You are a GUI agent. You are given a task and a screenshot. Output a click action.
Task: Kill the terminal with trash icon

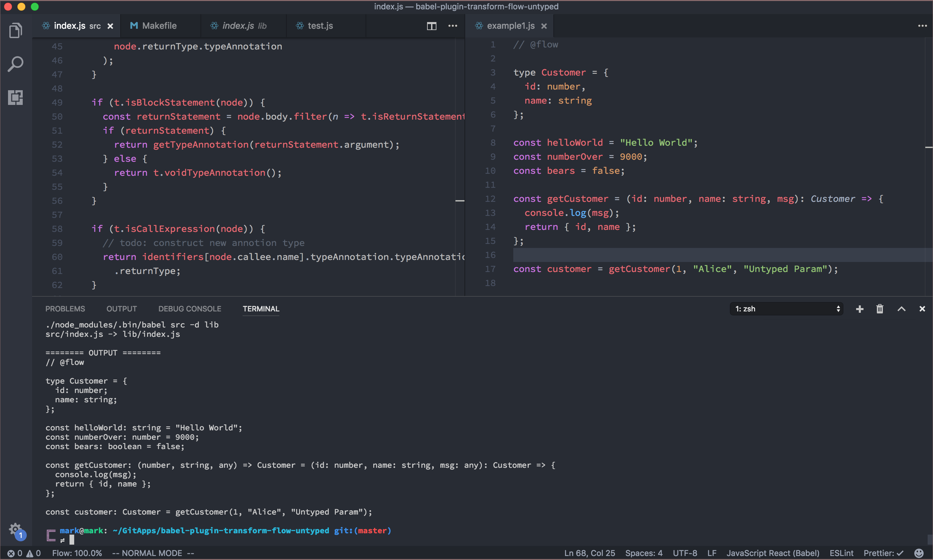(x=880, y=309)
